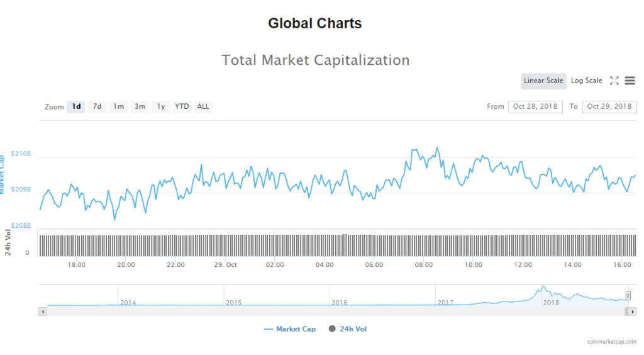Select the 1d zoom range
This screenshot has height=355, width=644.
coord(76,106)
